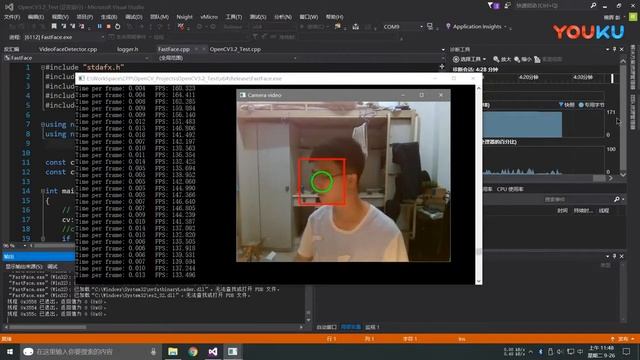Click the diagnostics event search field
Viewport: 640px width, 360px height.
pyautogui.click(x=549, y=199)
